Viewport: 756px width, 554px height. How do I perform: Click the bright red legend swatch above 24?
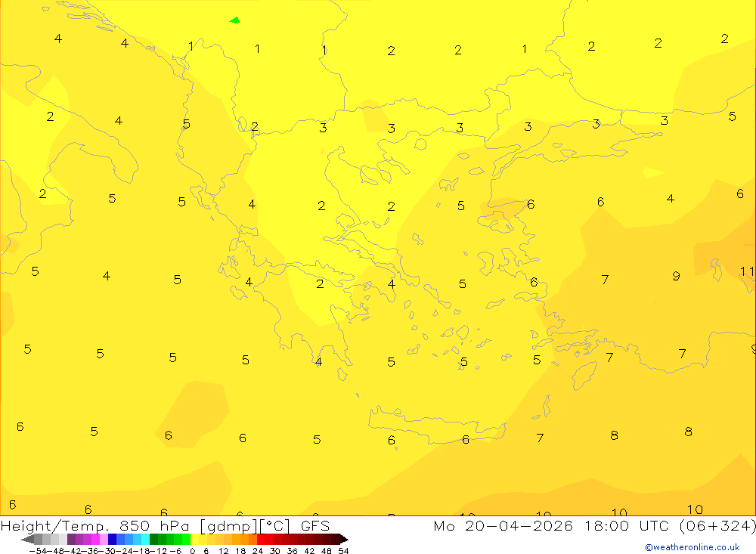[261, 540]
